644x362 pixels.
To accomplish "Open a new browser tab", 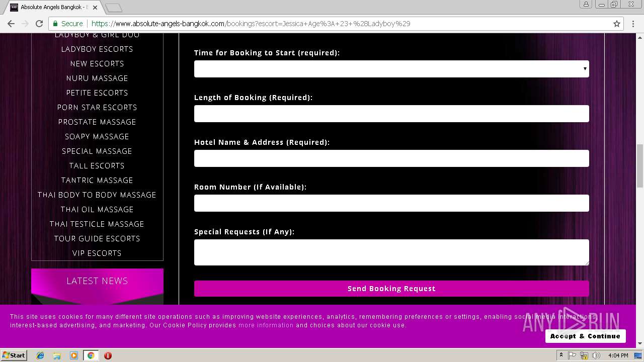I will tap(114, 8).
